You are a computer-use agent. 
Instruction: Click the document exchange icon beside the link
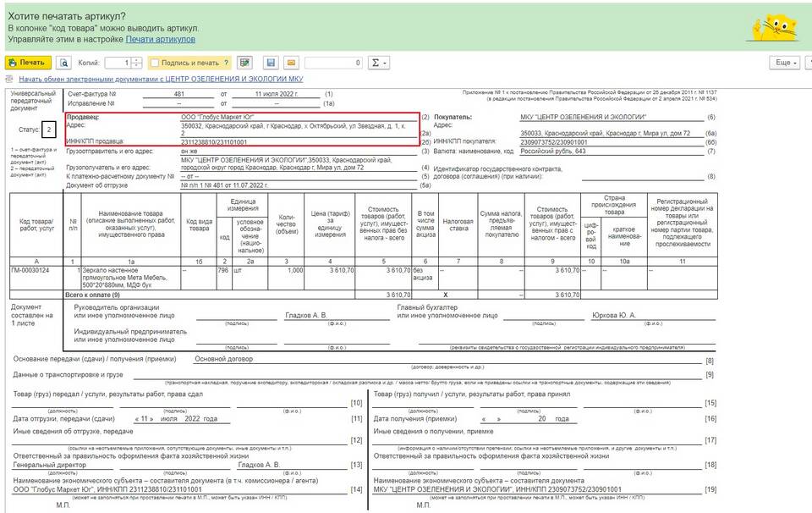[10, 79]
